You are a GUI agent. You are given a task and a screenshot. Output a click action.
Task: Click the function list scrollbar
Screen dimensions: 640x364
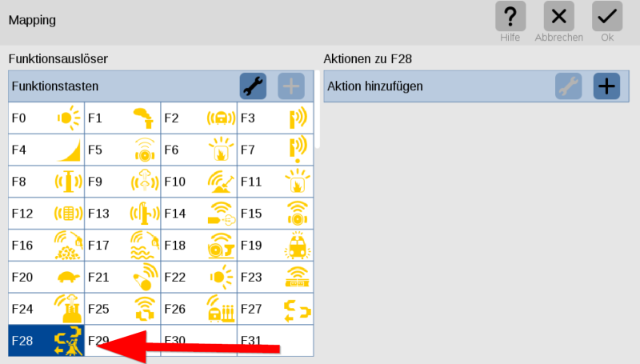[318, 110]
